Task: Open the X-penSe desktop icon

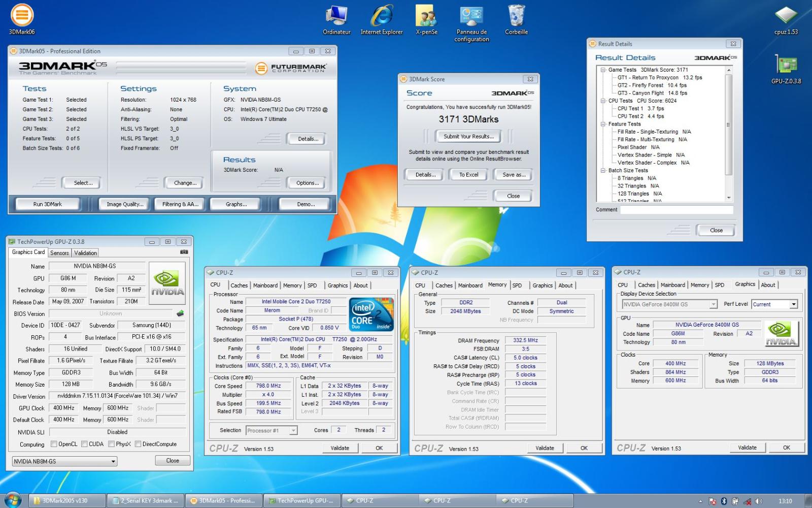Action: 426,20
